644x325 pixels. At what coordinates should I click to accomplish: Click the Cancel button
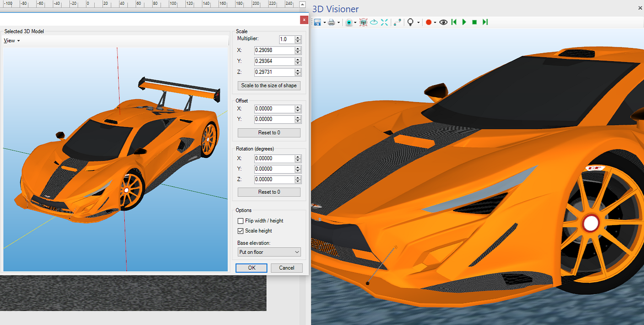pos(286,268)
